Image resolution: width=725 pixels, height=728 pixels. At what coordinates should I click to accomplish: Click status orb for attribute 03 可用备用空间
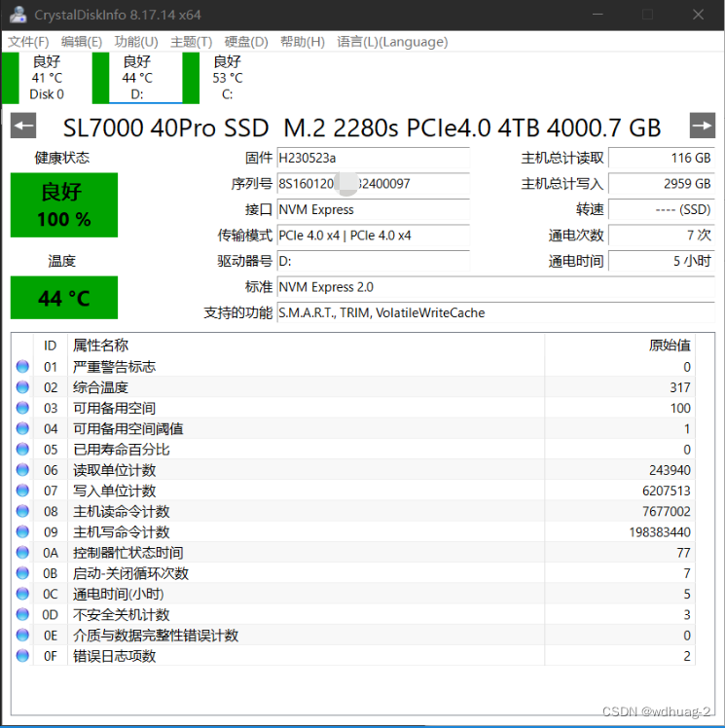pyautogui.click(x=22, y=408)
